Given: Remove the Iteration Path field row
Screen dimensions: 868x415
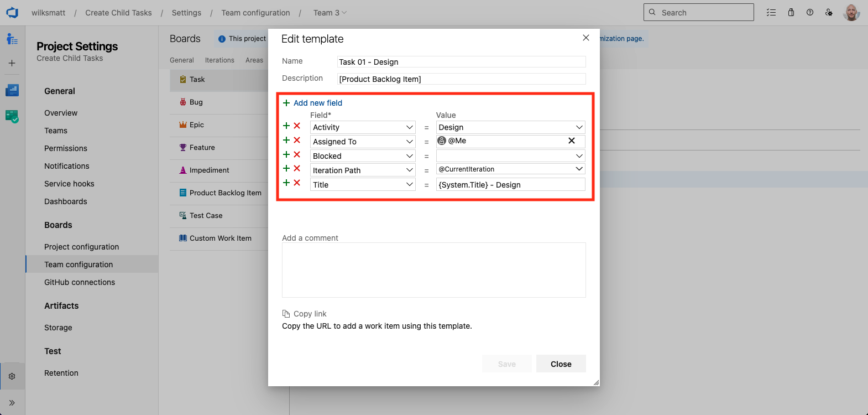Looking at the screenshot, I should [x=297, y=169].
